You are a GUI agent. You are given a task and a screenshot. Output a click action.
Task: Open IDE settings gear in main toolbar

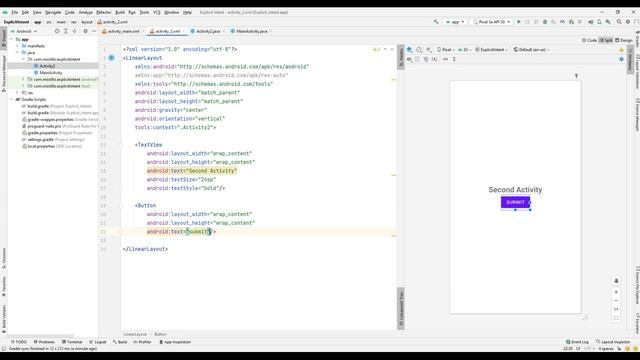point(628,22)
